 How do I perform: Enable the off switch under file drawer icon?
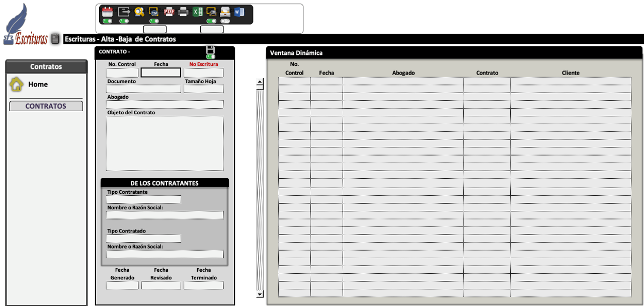[x=225, y=21]
